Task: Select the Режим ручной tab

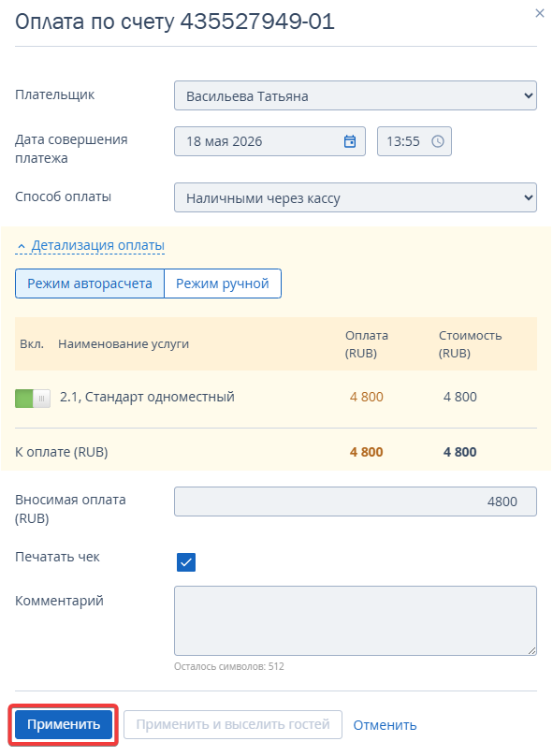Action: pos(223,283)
